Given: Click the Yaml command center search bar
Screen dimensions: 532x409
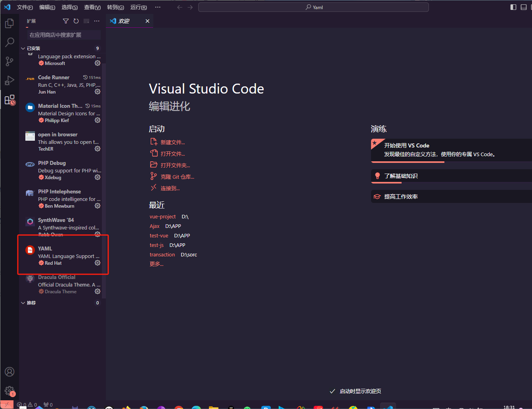Looking at the screenshot, I should pyautogui.click(x=313, y=7).
